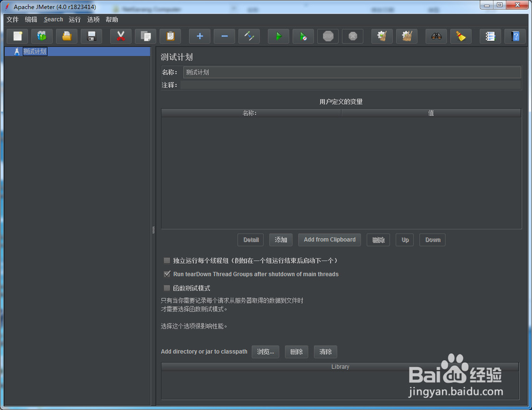
Task: Open the Function helper dialog icon
Action: [x=491, y=36]
